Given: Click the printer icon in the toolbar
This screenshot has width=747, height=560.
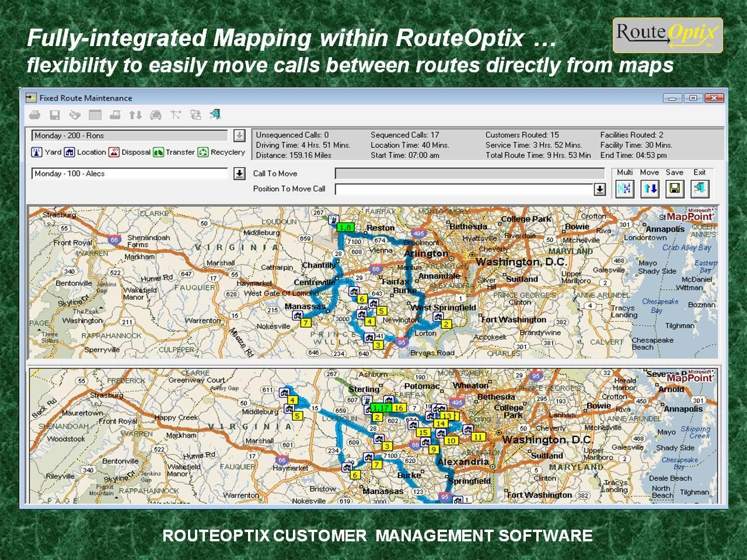Looking at the screenshot, I should tap(35, 115).
